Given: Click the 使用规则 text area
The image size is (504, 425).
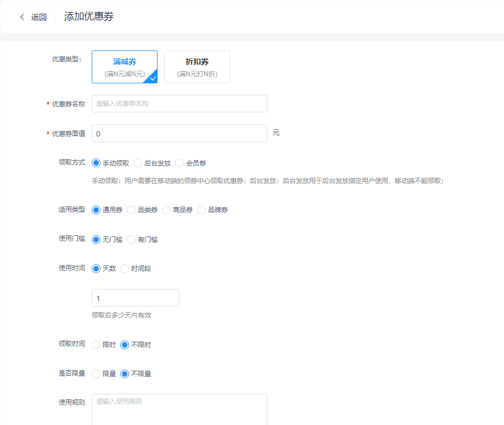Looking at the screenshot, I should (x=180, y=409).
